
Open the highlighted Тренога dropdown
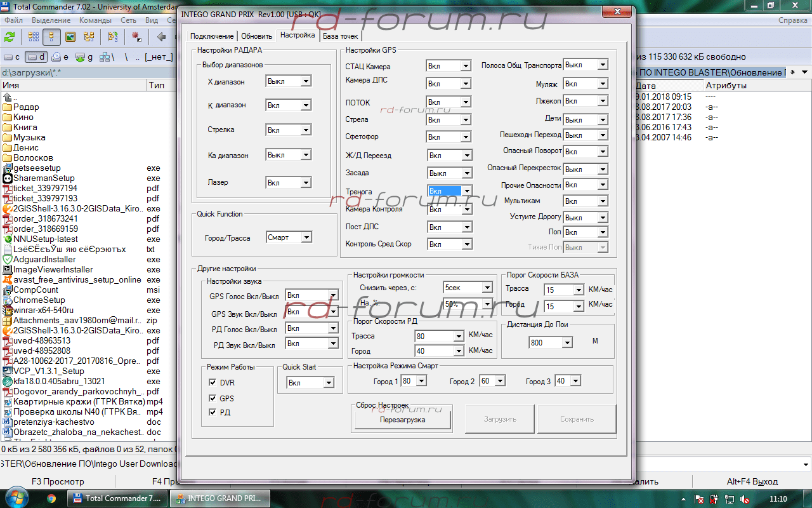(x=466, y=191)
